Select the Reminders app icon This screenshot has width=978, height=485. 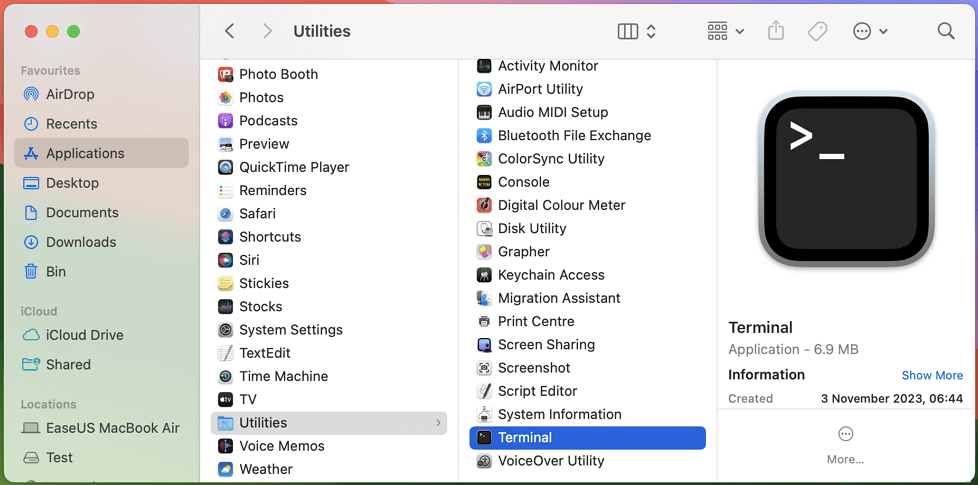click(225, 190)
